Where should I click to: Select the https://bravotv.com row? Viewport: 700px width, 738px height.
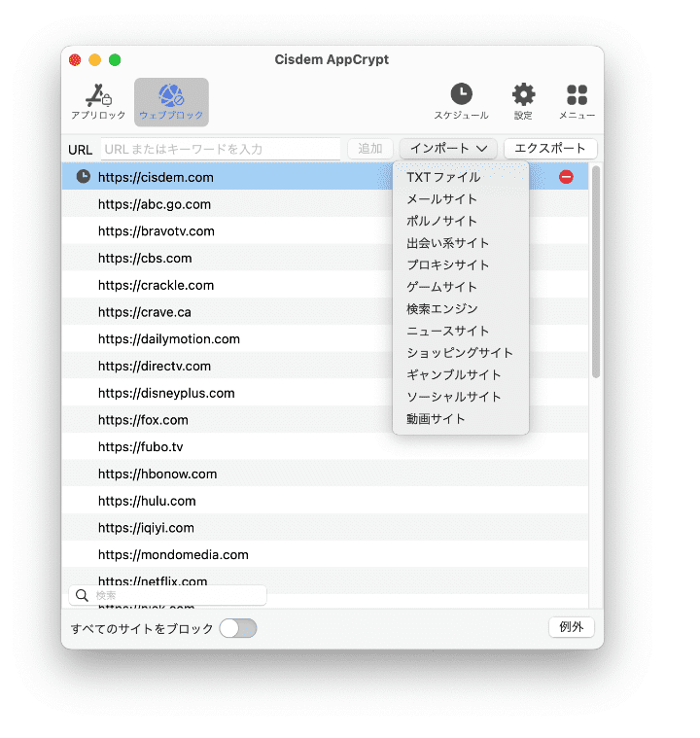point(325,231)
